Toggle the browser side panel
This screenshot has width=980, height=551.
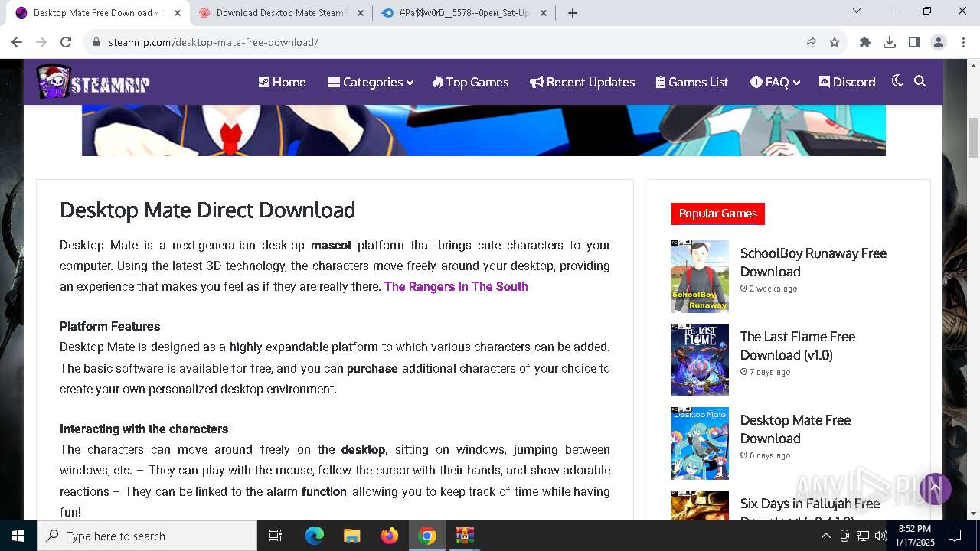914,42
